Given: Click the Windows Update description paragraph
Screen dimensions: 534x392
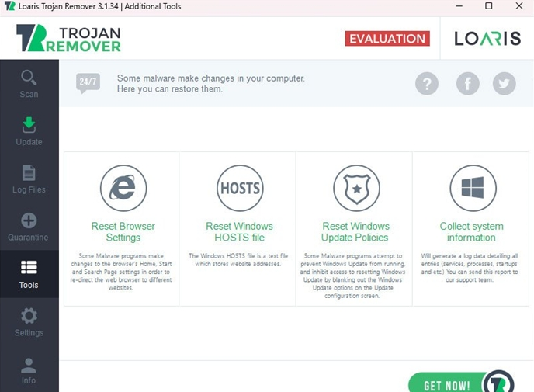Looking at the screenshot, I should point(352,276).
